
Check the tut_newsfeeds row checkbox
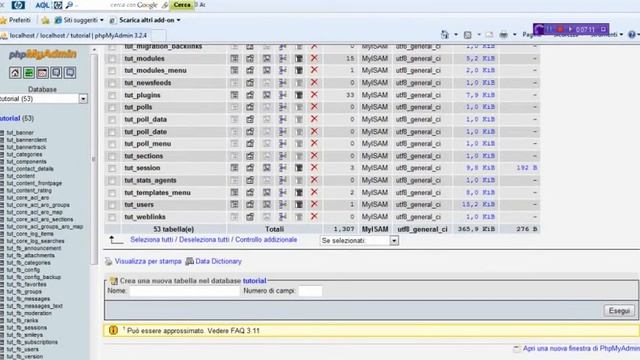click(x=112, y=83)
